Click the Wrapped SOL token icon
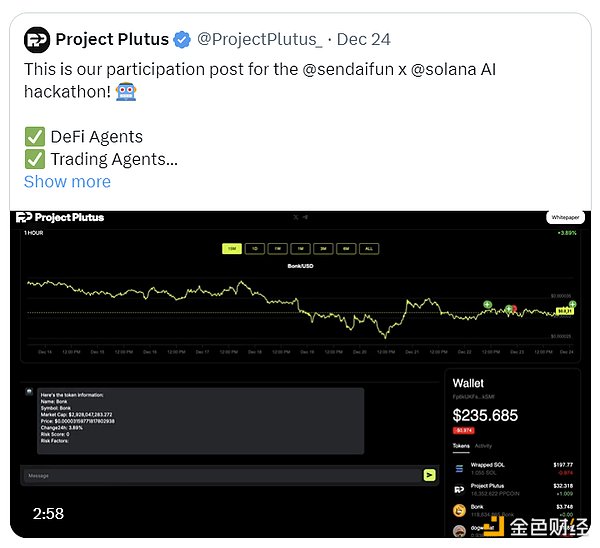600x548 pixels. [x=460, y=467]
